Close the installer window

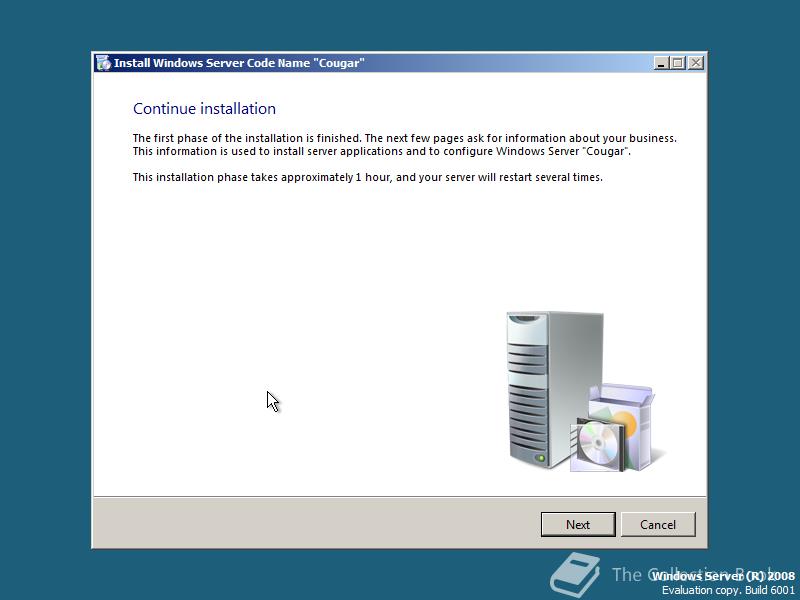tap(696, 63)
